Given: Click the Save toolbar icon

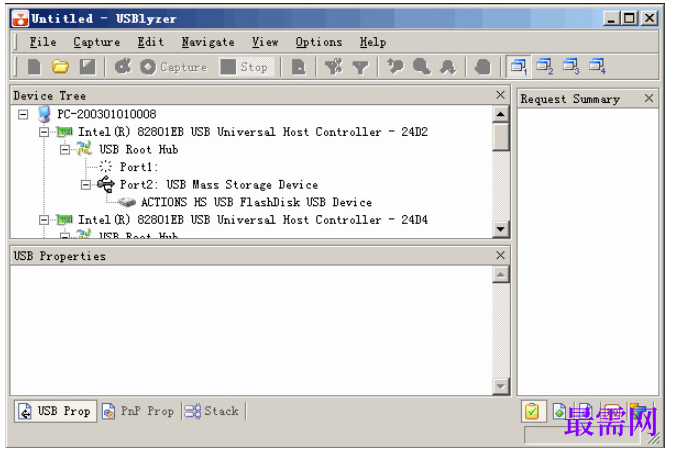Looking at the screenshot, I should pos(88,67).
